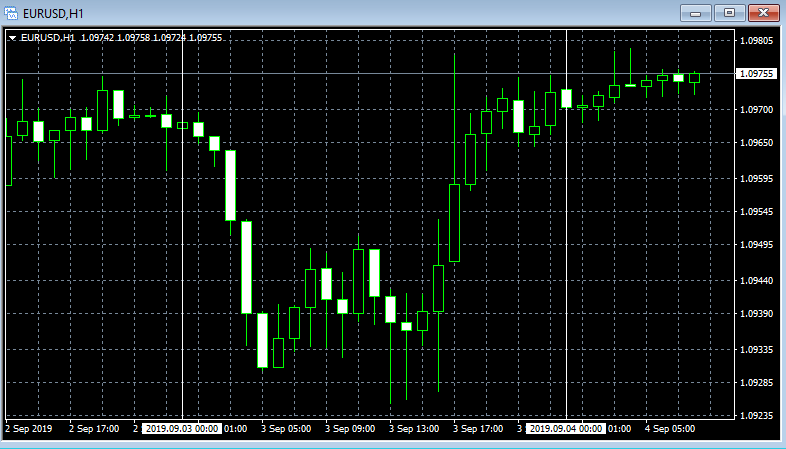Select the 2019.09.04 00:00 date marker
This screenshot has height=449, width=786.
click(566, 428)
